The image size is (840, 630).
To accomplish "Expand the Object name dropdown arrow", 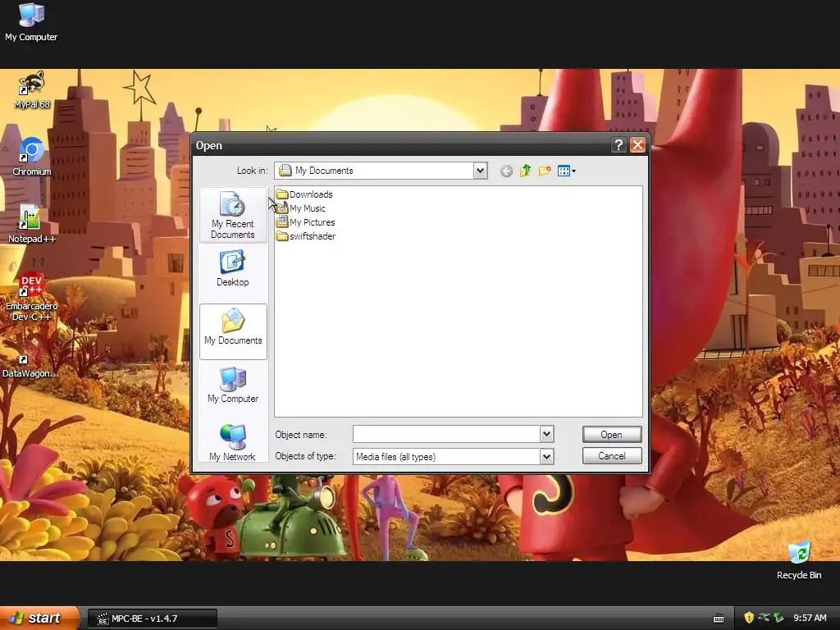I will click(x=546, y=434).
